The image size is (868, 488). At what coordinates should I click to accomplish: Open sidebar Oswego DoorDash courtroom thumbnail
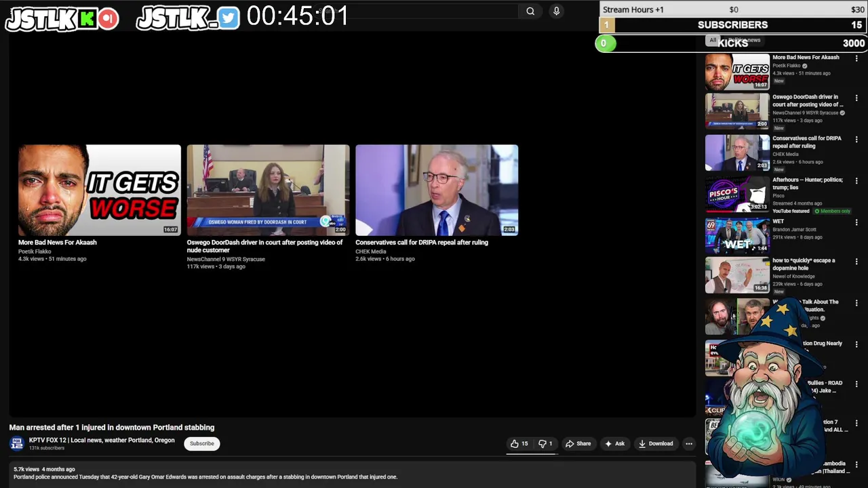pos(737,111)
